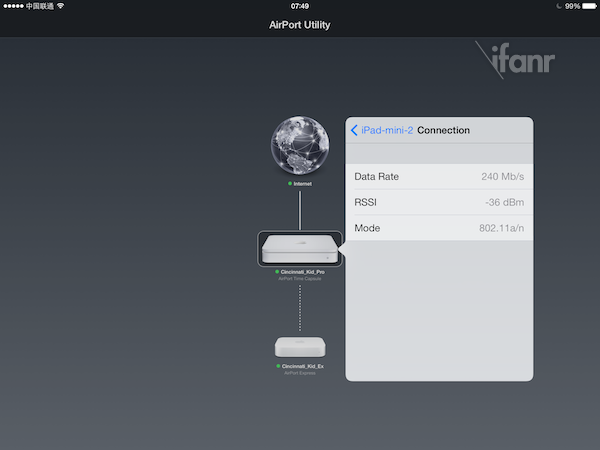Viewport: 600px width, 450px height.
Task: Select the Mode row
Action: tap(438, 229)
